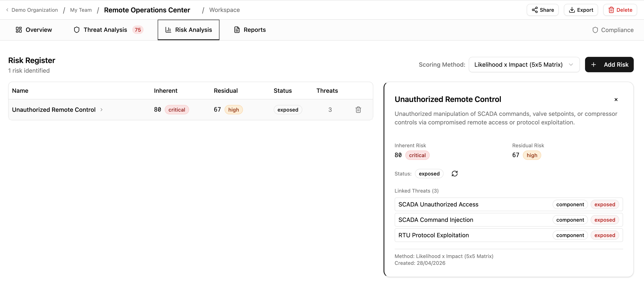Click the refresh status icon in detail panel
This screenshot has height=286, width=644.
[454, 174]
